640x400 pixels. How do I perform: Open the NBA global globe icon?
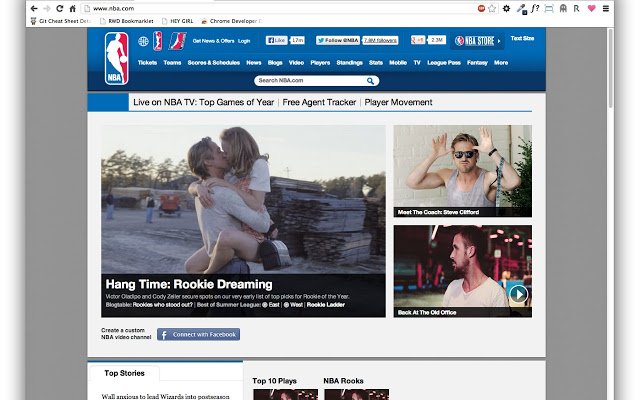pyautogui.click(x=143, y=41)
